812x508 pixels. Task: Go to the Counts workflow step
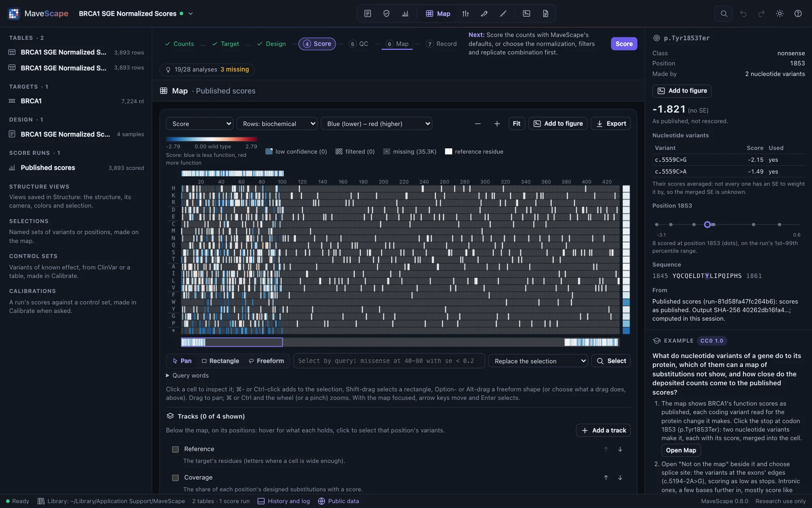[179, 44]
